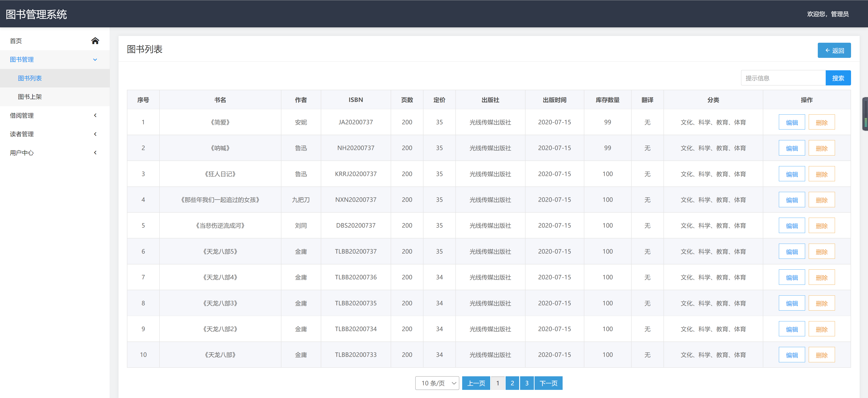Select 用户中心 menu item
The height and width of the screenshot is (398, 868).
pyautogui.click(x=55, y=153)
